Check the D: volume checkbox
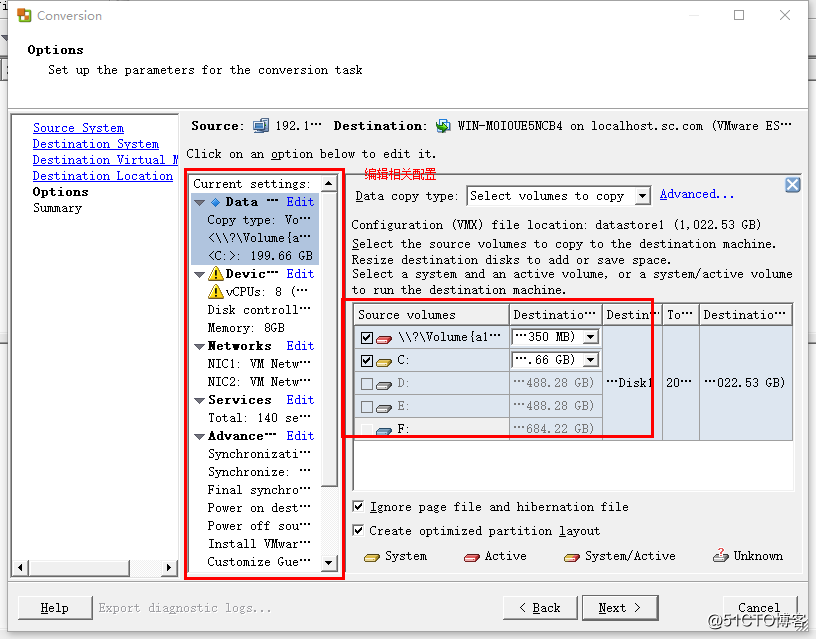 pyautogui.click(x=366, y=384)
